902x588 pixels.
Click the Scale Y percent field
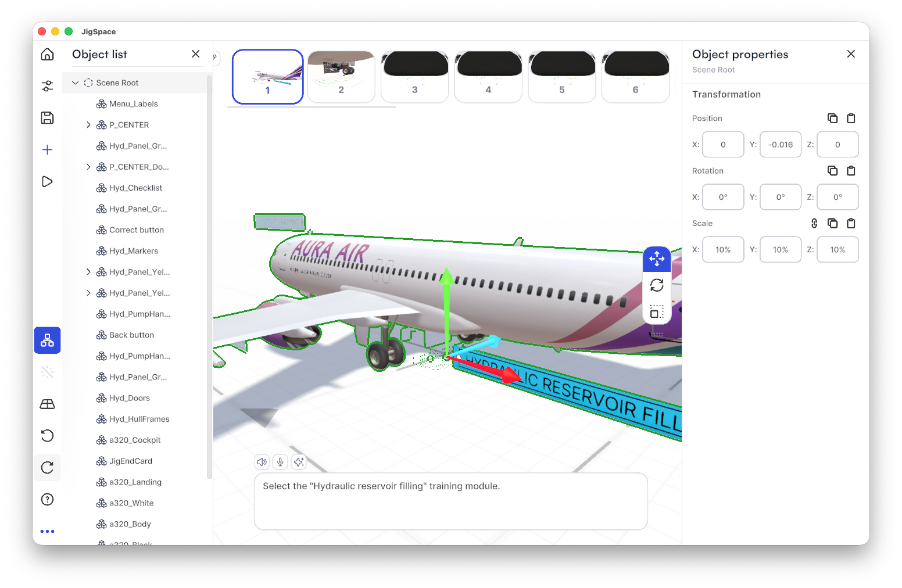pos(781,250)
